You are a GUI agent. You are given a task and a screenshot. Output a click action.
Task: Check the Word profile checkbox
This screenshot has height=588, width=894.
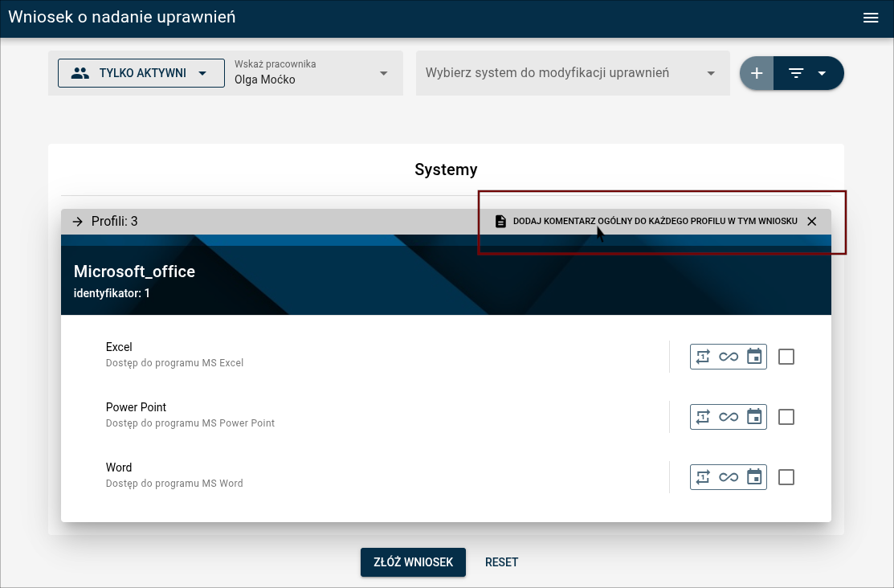(786, 477)
